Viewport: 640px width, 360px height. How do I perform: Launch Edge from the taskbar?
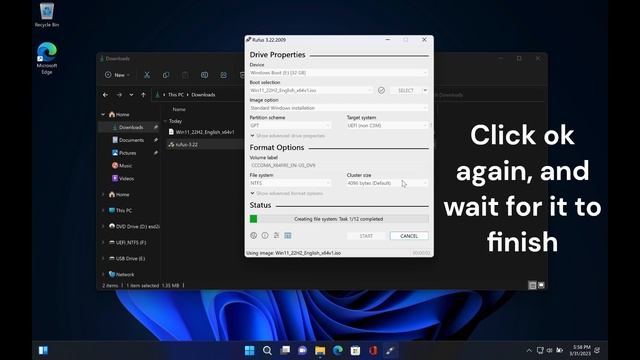coord(338,350)
